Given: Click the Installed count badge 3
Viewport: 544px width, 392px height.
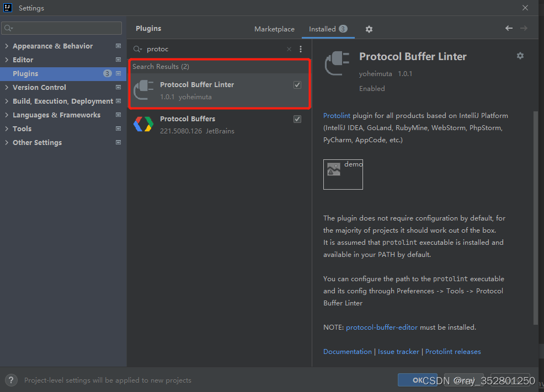Looking at the screenshot, I should click(x=343, y=29).
